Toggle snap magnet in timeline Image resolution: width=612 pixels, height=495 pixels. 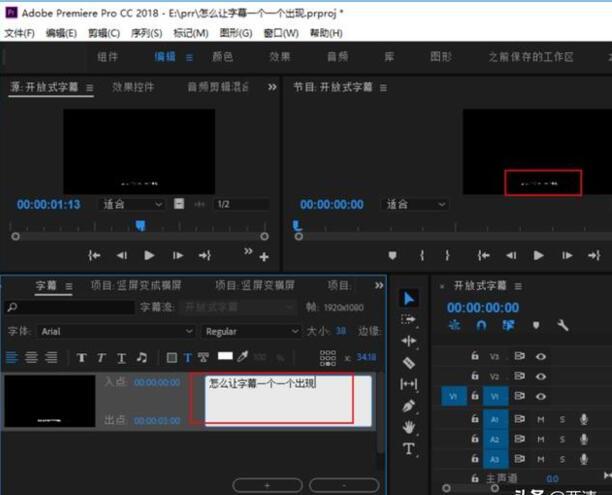pos(481,325)
